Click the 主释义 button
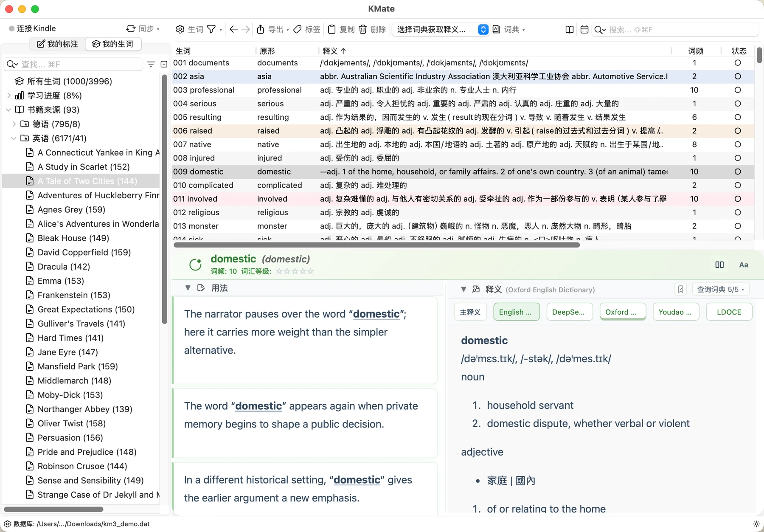The width and height of the screenshot is (764, 532). [x=470, y=312]
